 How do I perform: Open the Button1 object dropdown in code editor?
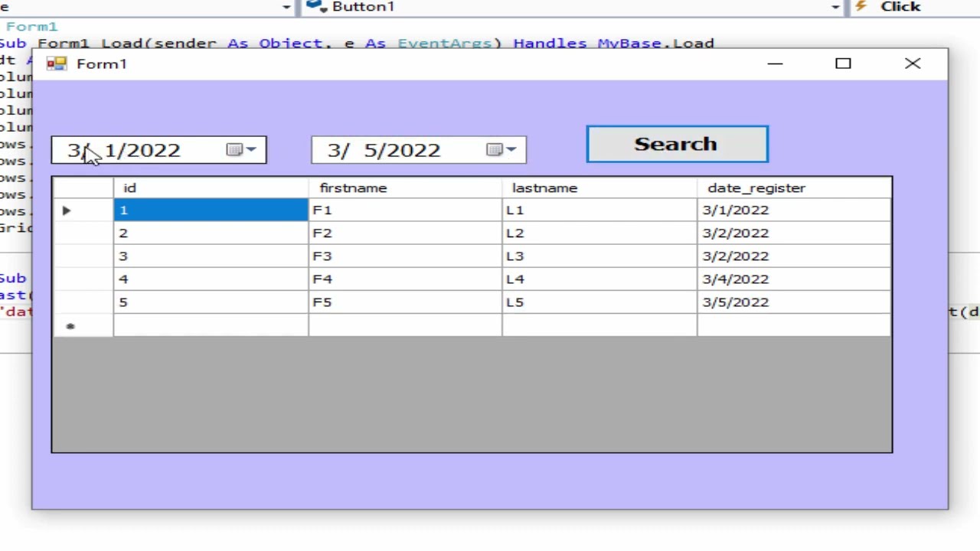click(835, 7)
